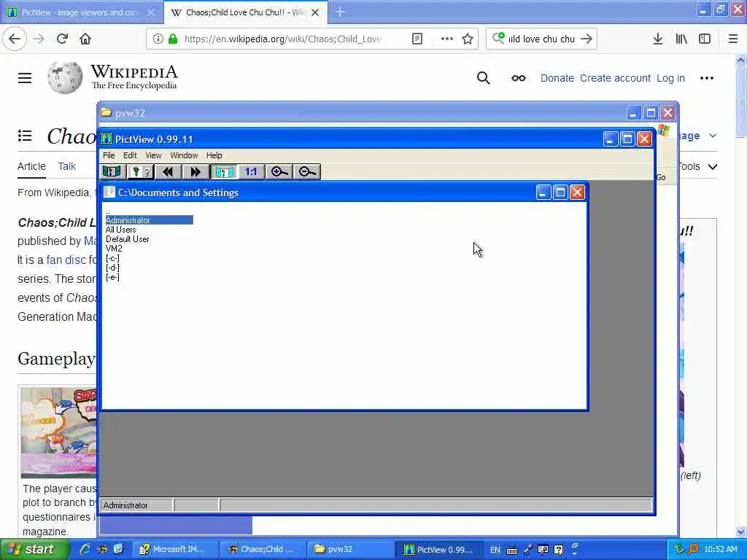The image size is (747, 560).
Task: Switch to the PictView browser tab in Firefox
Action: (x=81, y=12)
